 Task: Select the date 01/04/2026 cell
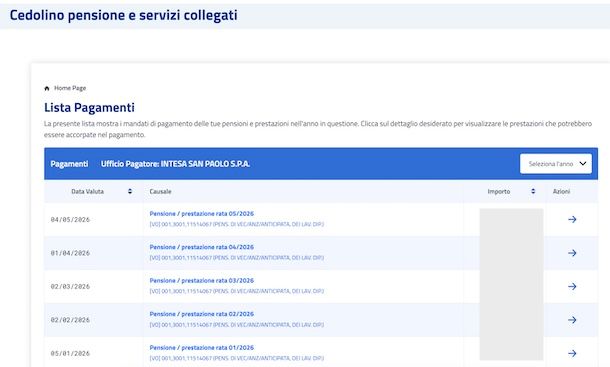pyautogui.click(x=70, y=253)
